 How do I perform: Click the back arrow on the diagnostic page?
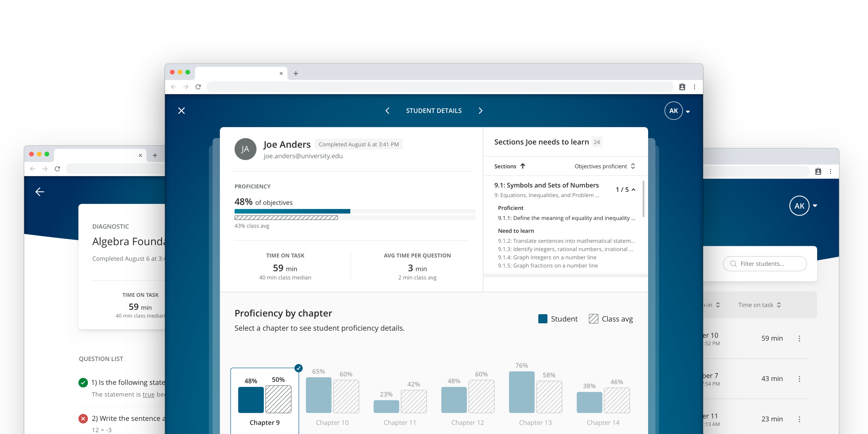click(40, 192)
